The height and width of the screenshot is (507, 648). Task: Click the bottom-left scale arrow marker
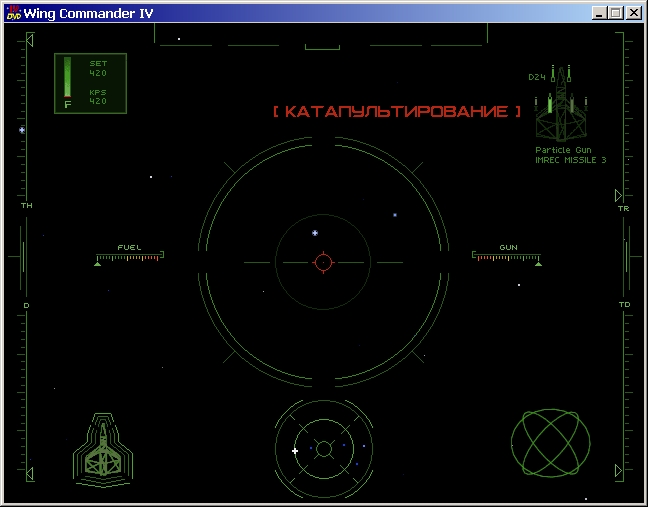point(29,474)
